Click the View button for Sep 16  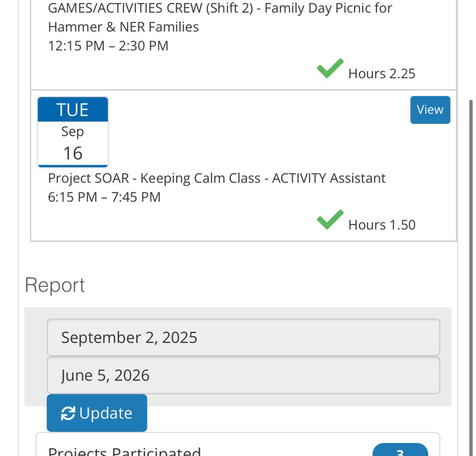tap(430, 110)
